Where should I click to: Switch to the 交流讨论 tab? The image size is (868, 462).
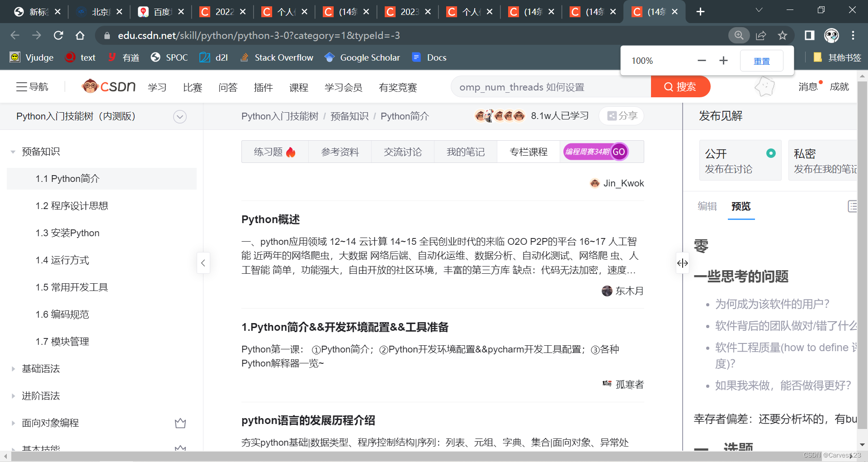[403, 152]
